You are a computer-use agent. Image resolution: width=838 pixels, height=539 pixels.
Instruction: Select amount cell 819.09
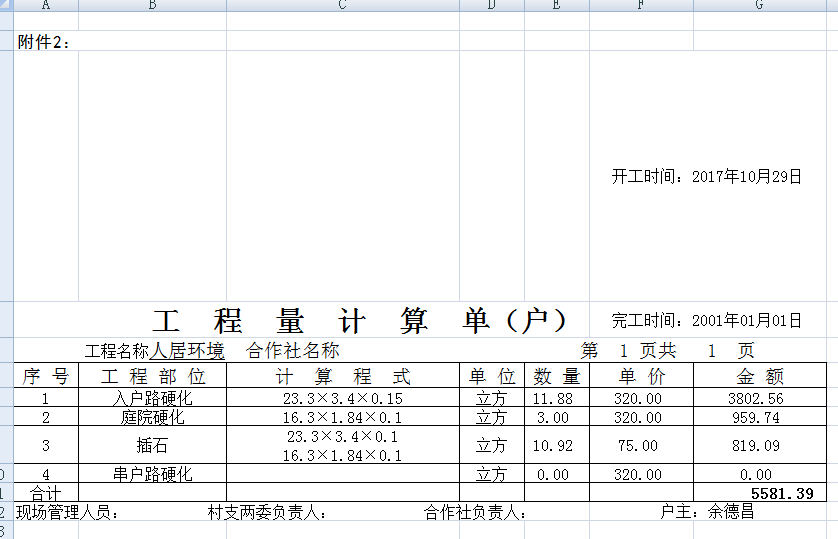[x=760, y=446]
